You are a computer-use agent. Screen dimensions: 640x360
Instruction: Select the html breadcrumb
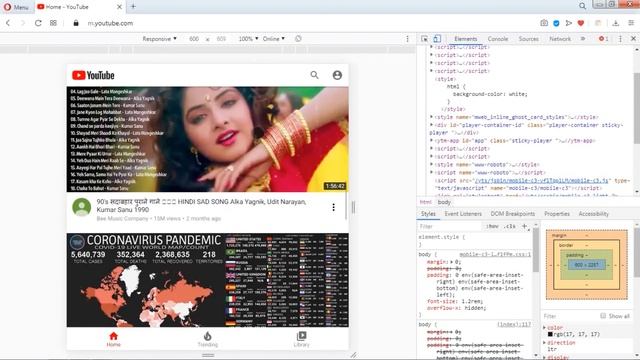tap(425, 202)
